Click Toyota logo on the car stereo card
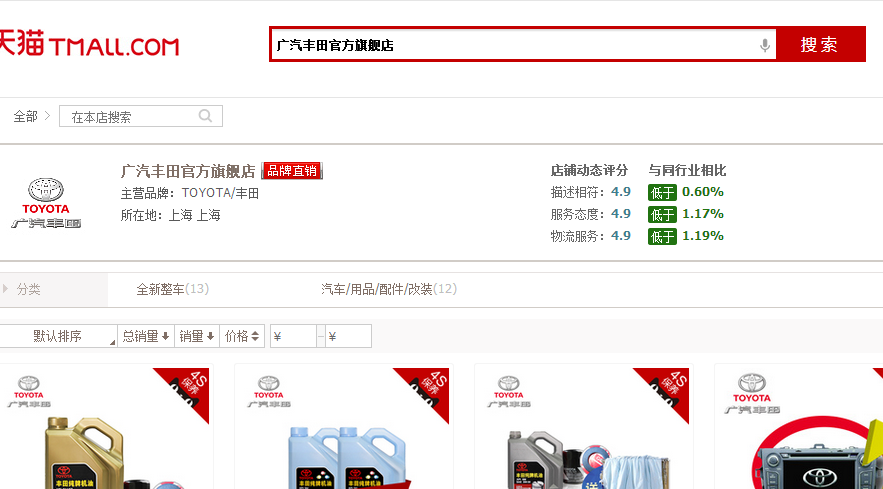The width and height of the screenshot is (883, 489). [752, 393]
